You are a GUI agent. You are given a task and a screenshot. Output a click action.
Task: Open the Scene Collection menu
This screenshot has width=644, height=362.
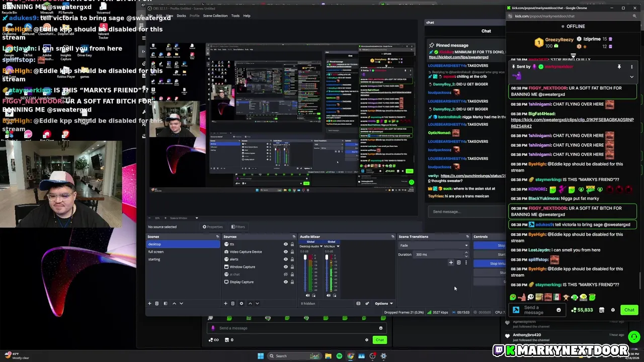coord(215,16)
